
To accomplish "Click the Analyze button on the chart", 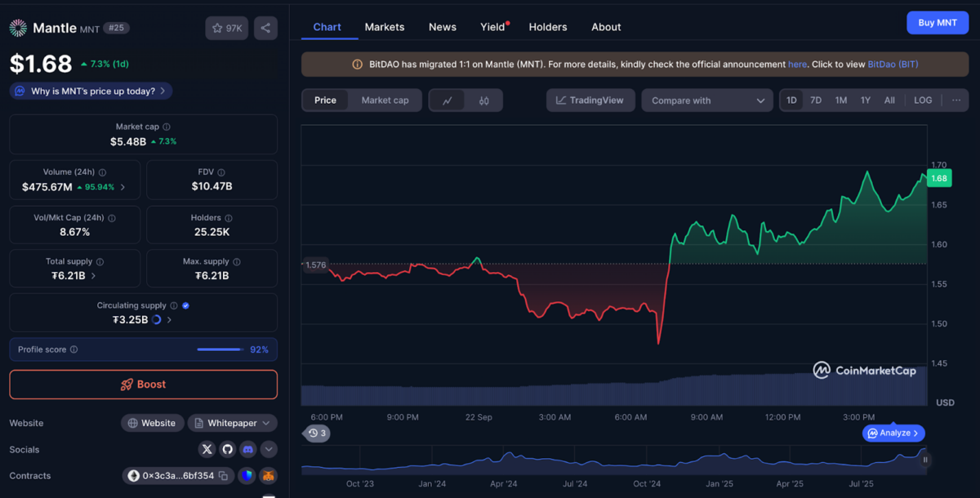I will (894, 434).
